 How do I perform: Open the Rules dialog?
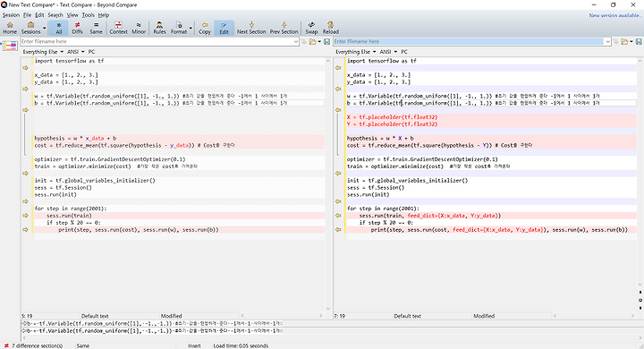159,28
